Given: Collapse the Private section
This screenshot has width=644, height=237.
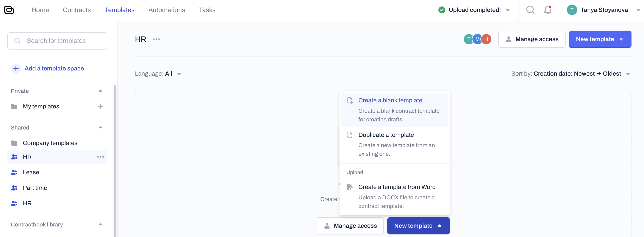Looking at the screenshot, I should pyautogui.click(x=100, y=91).
